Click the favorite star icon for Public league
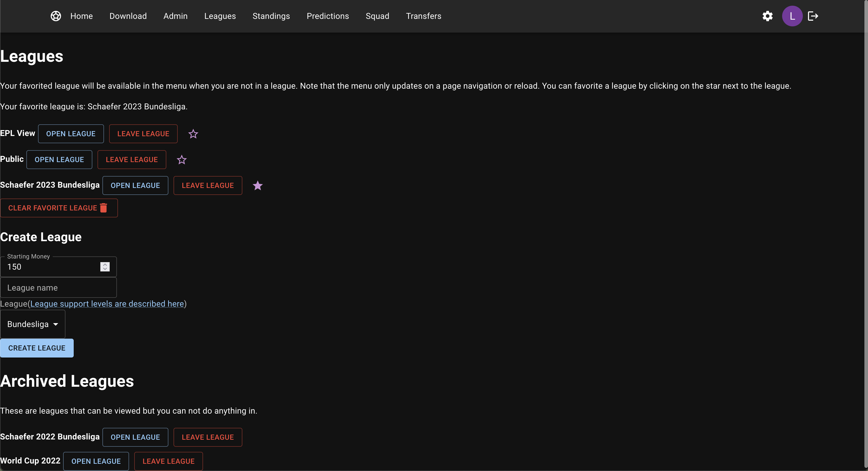Screen dimensions: 868x471 [182, 159]
